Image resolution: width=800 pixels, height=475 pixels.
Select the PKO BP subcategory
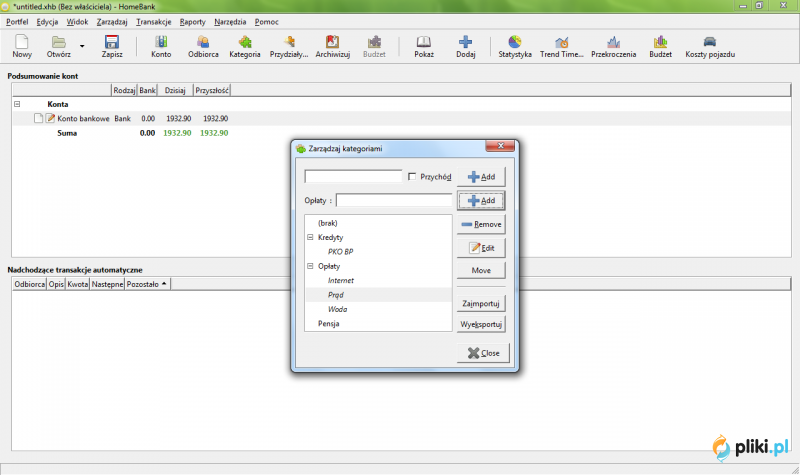click(x=378, y=252)
